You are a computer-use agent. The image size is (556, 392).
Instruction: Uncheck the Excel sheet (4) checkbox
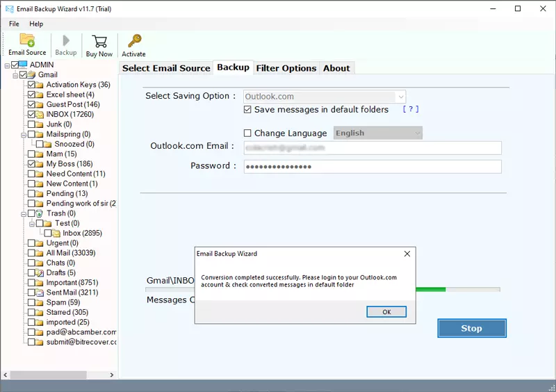click(x=31, y=95)
